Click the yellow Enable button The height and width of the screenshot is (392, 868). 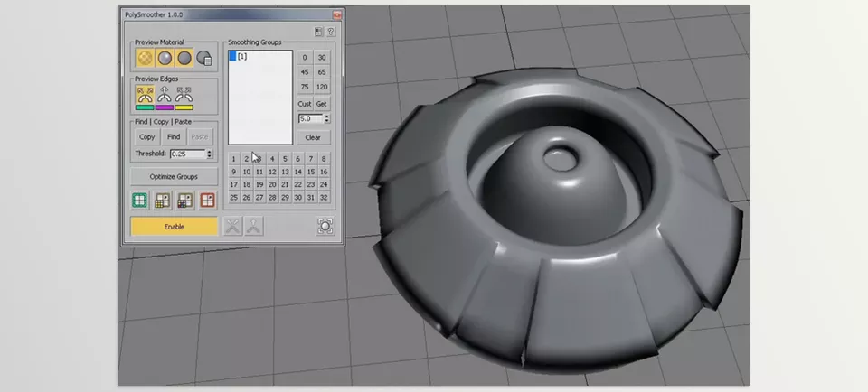click(174, 227)
